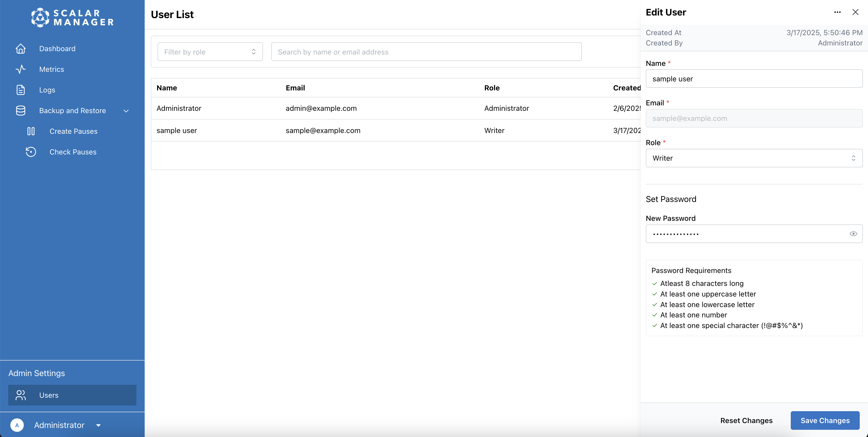Click the Administrator avatar icon

click(17, 425)
